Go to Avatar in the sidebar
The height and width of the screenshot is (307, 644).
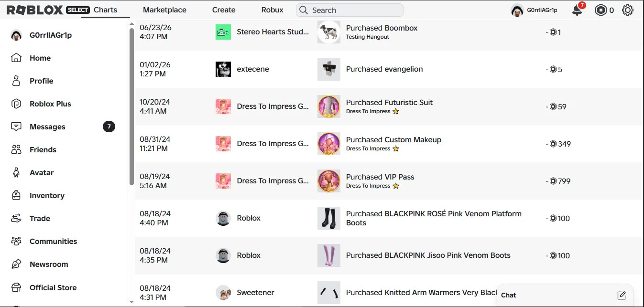click(42, 172)
